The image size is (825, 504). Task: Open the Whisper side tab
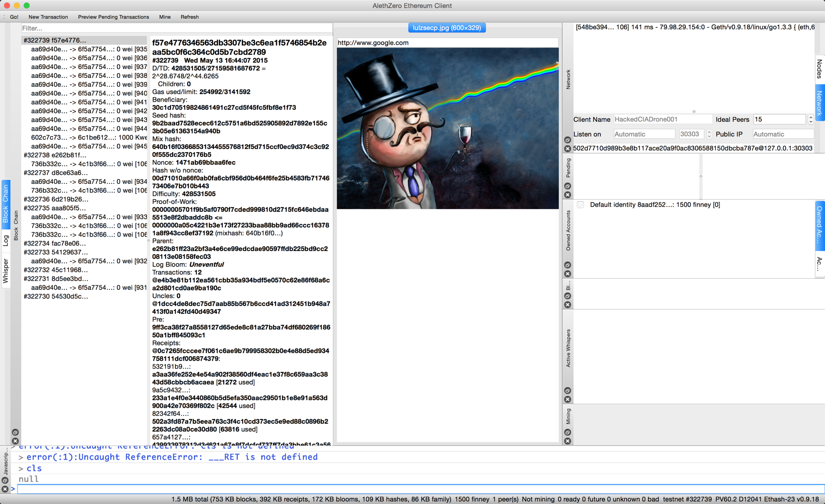pyautogui.click(x=6, y=271)
